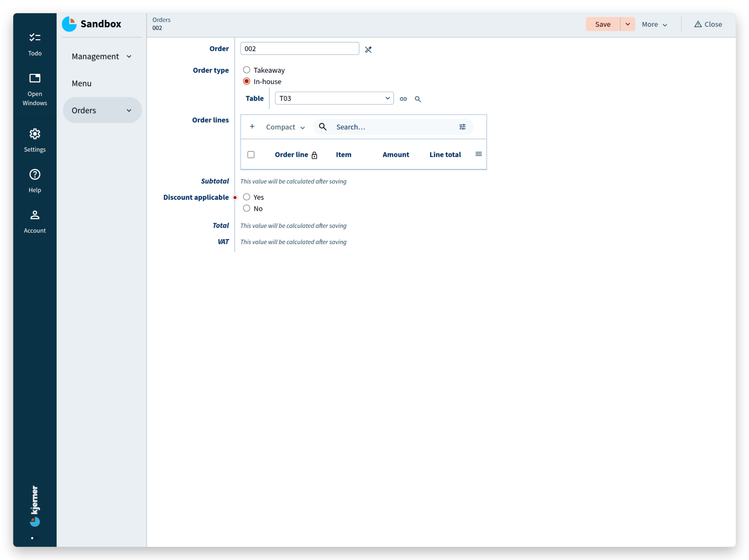Viewport: 749px width, 560px height.
Task: Expand the Management menu
Action: click(x=102, y=57)
